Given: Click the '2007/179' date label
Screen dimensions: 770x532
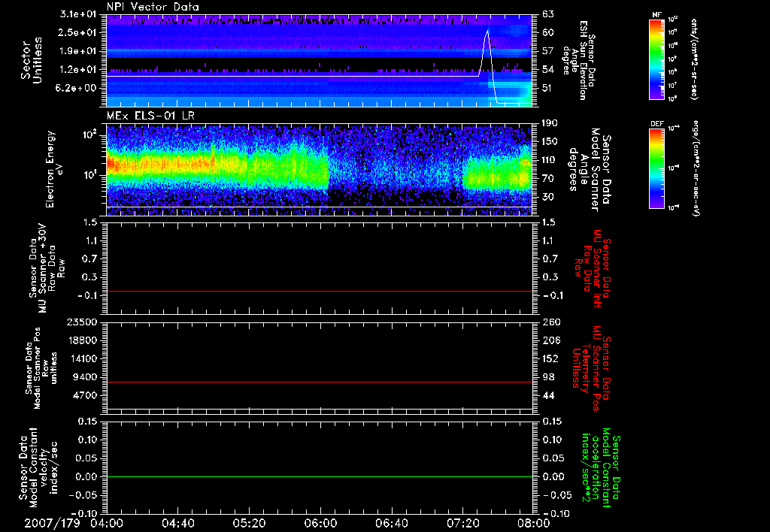Looking at the screenshot, I should coord(52,523).
